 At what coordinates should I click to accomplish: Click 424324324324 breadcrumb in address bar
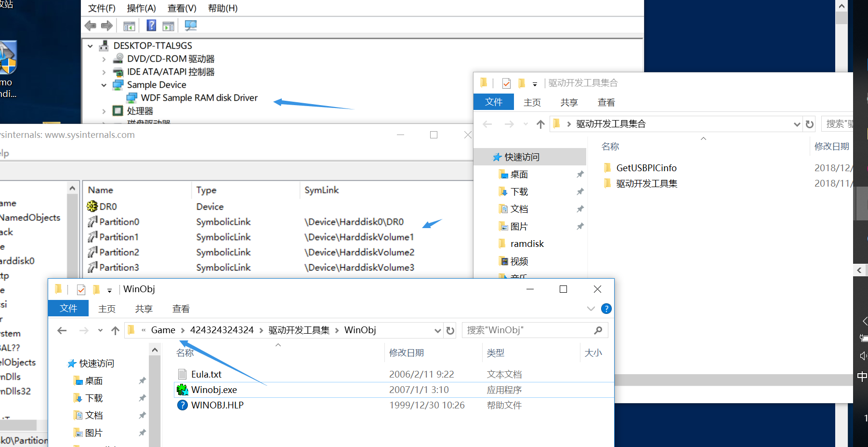click(222, 330)
